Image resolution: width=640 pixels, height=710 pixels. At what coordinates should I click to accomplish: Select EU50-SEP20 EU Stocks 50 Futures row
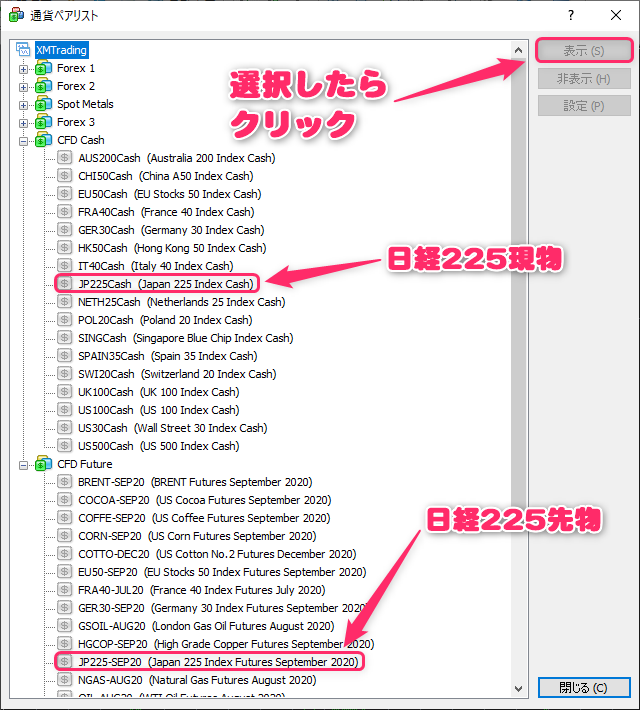click(x=222, y=572)
